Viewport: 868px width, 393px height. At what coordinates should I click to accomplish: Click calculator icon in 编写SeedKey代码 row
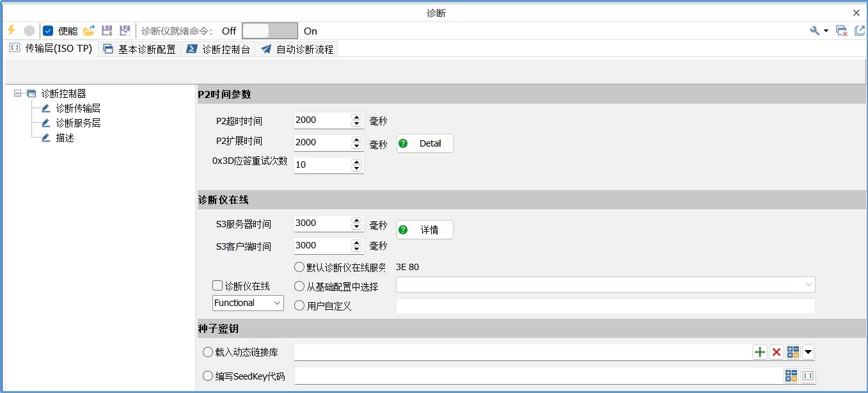[x=791, y=376]
